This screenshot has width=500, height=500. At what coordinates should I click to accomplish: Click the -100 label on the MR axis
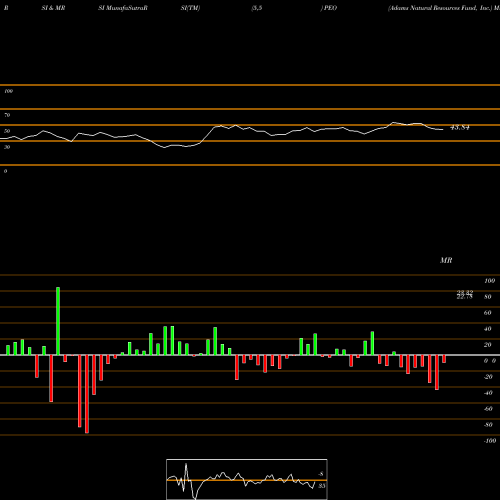click(490, 441)
